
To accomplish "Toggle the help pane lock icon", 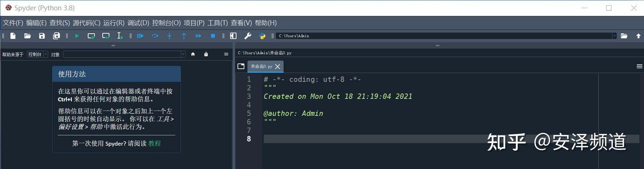I will tap(206, 54).
